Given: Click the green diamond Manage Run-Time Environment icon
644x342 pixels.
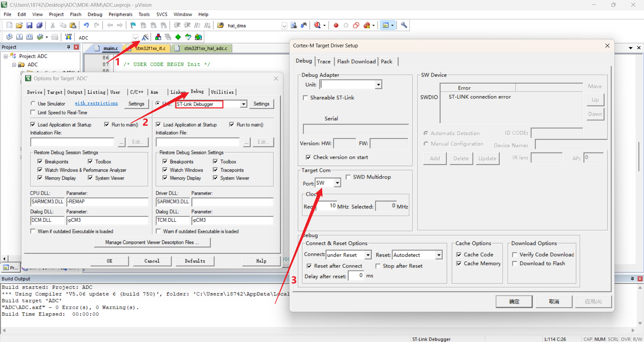Looking at the screenshot, I should pyautogui.click(x=178, y=37).
